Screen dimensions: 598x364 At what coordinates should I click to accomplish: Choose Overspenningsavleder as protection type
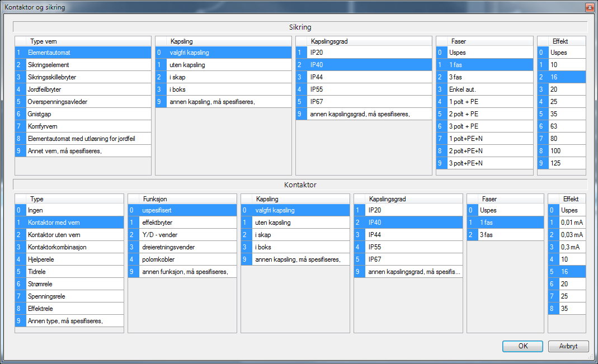click(58, 102)
